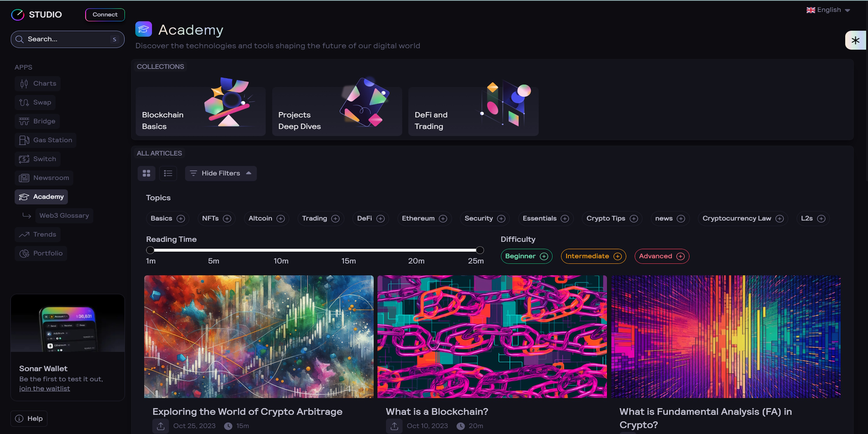
Task: Click the asterisk widget icon at right edge
Action: point(855,41)
